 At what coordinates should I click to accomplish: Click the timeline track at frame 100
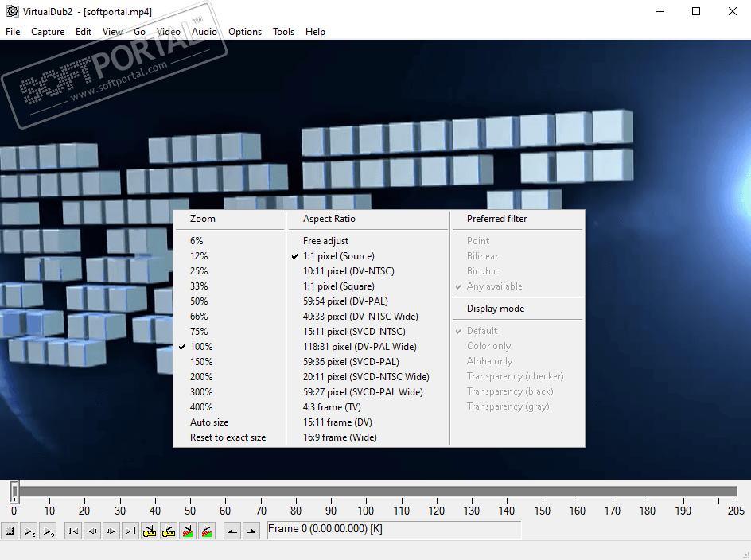coord(367,492)
